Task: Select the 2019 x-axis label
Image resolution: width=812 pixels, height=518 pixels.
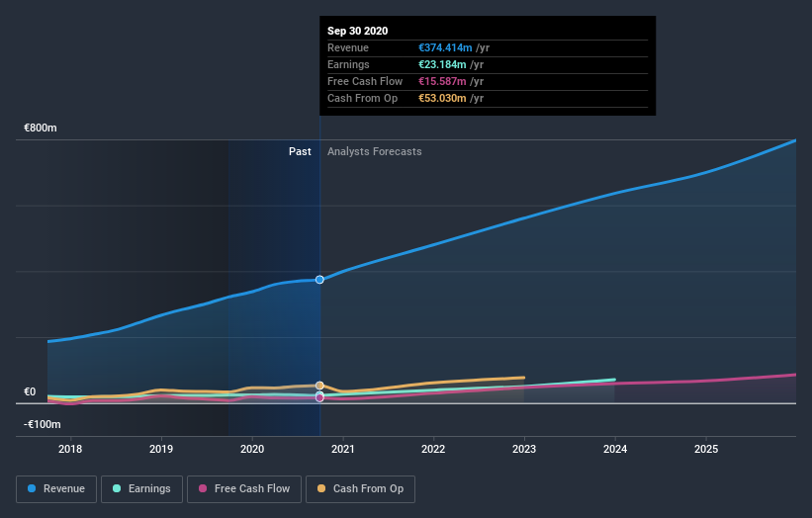Action: pos(161,449)
